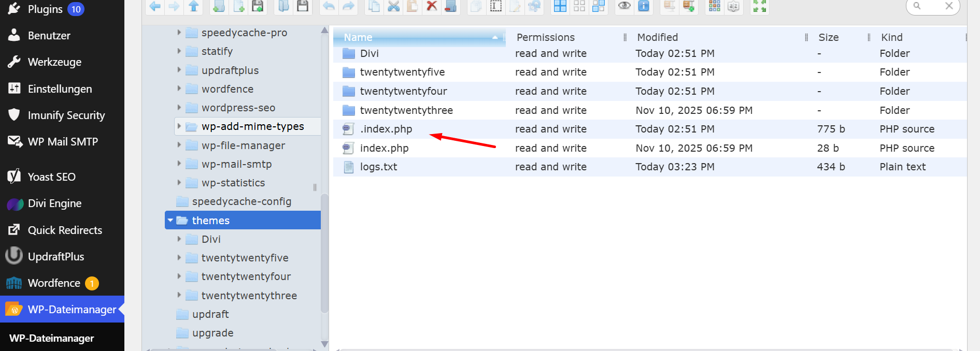
Task: Select all files with the filled grid icon
Action: [x=560, y=6]
